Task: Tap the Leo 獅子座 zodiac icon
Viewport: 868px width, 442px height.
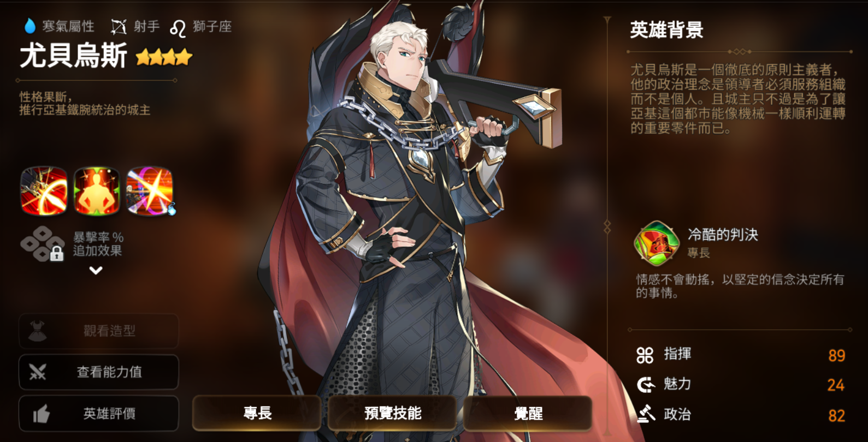Action: point(178,27)
